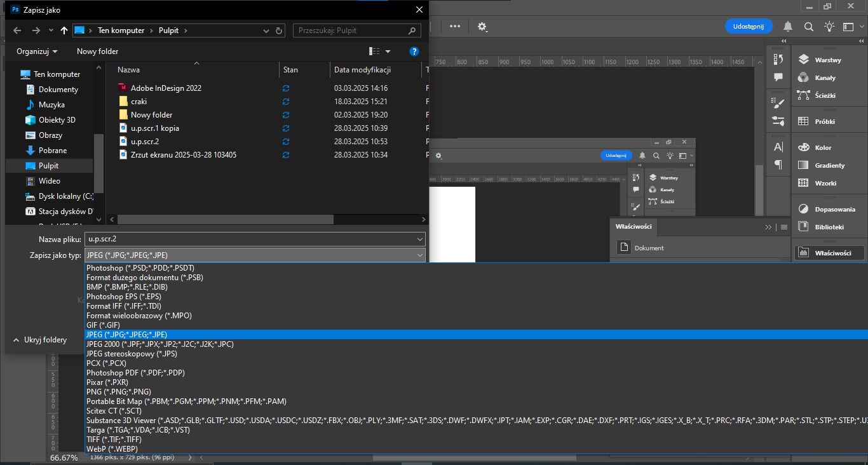Expand the Organizuj dropdown menu
This screenshot has height=465, width=868.
point(37,51)
